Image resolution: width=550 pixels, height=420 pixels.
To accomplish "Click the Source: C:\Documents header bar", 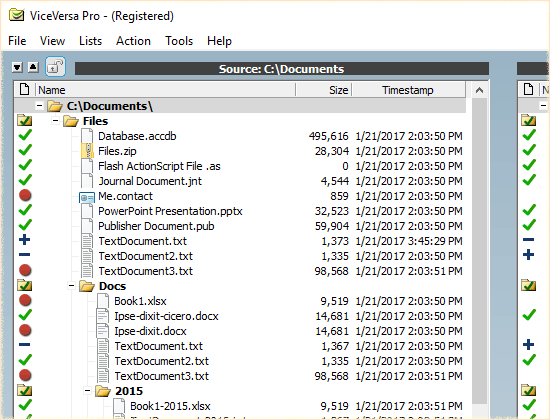I will pyautogui.click(x=282, y=69).
